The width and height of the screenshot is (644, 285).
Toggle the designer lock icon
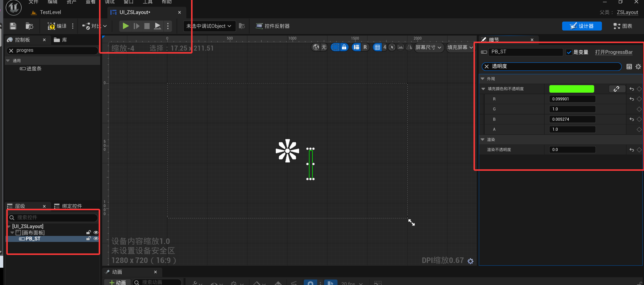click(344, 47)
